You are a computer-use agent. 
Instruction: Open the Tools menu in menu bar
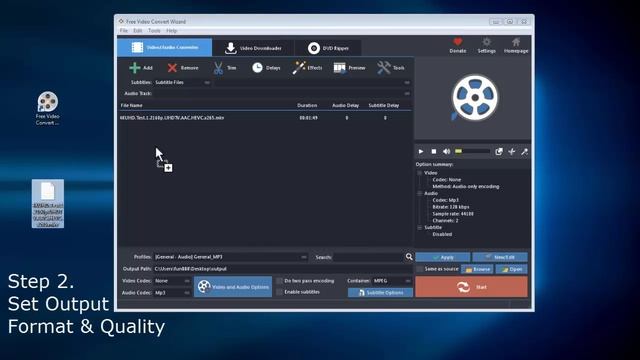pos(154,31)
